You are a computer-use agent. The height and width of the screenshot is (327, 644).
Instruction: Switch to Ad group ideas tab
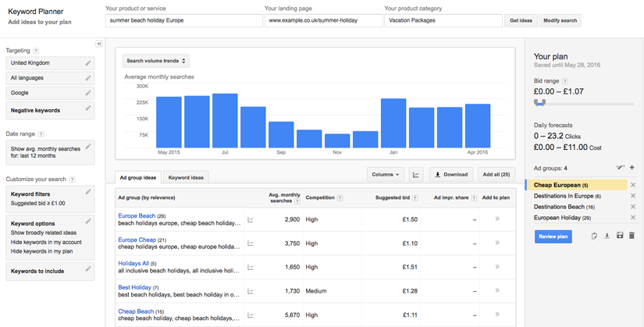[x=138, y=177]
